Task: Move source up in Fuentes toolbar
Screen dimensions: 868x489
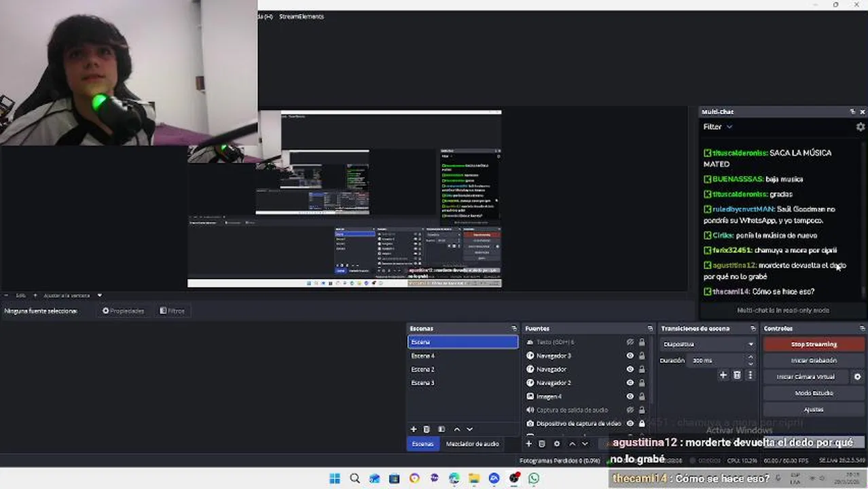Action: [572, 443]
